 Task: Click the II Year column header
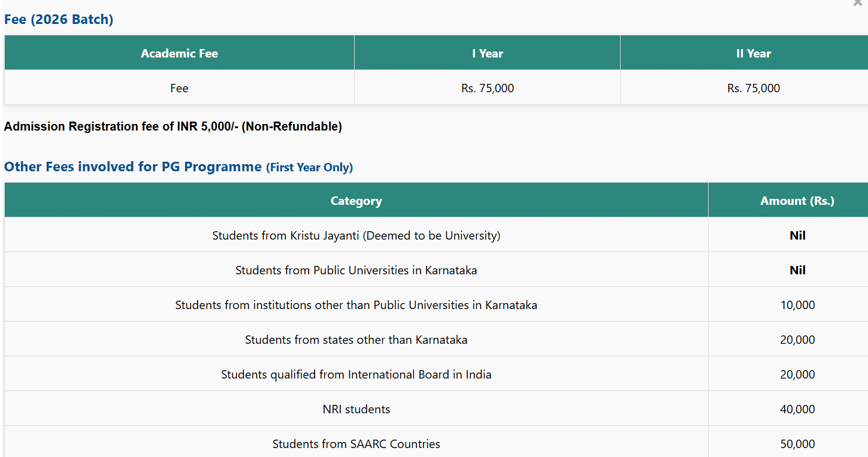click(x=753, y=53)
